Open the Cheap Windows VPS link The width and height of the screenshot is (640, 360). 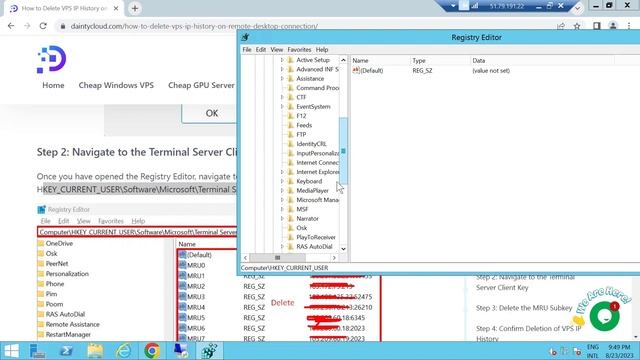116,85
